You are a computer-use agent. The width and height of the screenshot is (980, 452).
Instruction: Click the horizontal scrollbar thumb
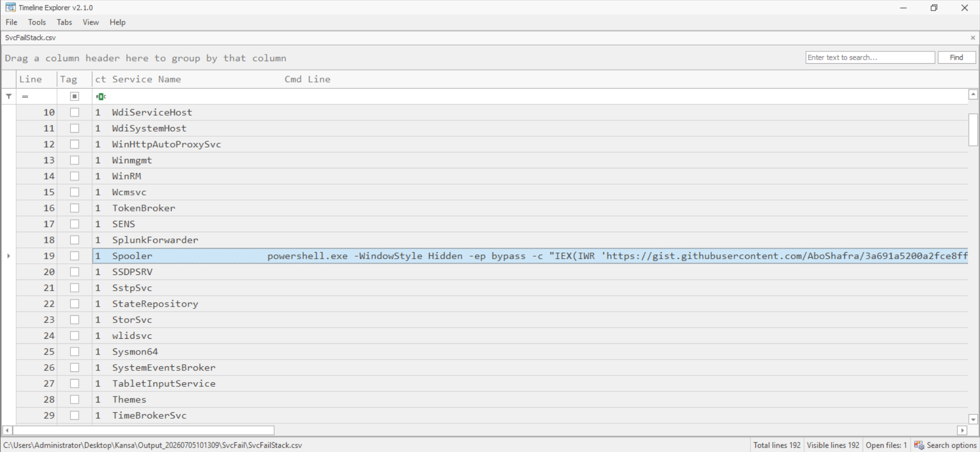pos(143,431)
